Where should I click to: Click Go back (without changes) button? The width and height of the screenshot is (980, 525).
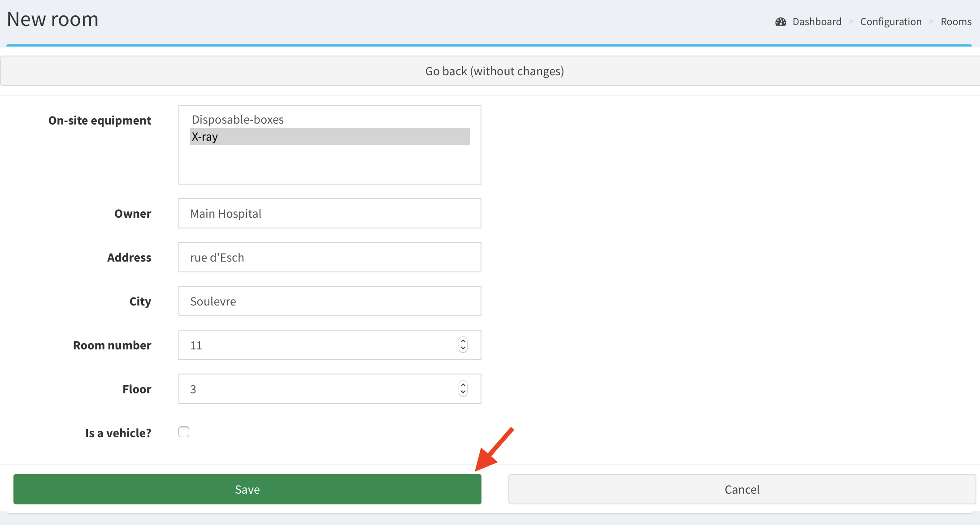click(x=494, y=71)
